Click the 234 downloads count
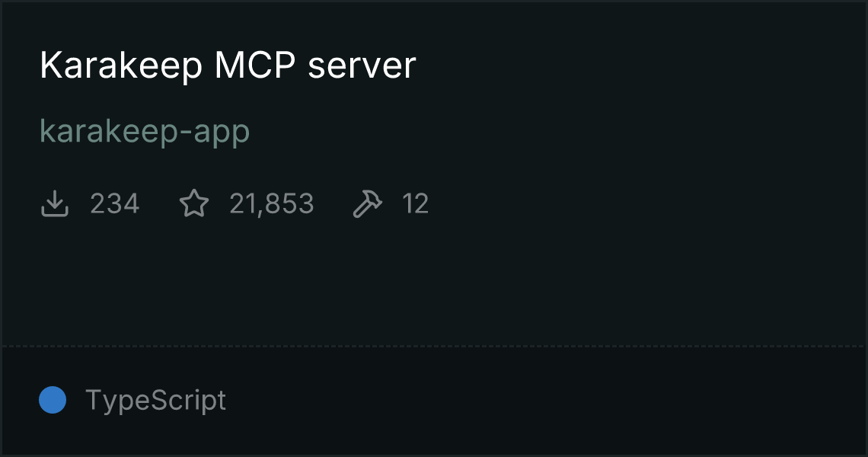 114,203
